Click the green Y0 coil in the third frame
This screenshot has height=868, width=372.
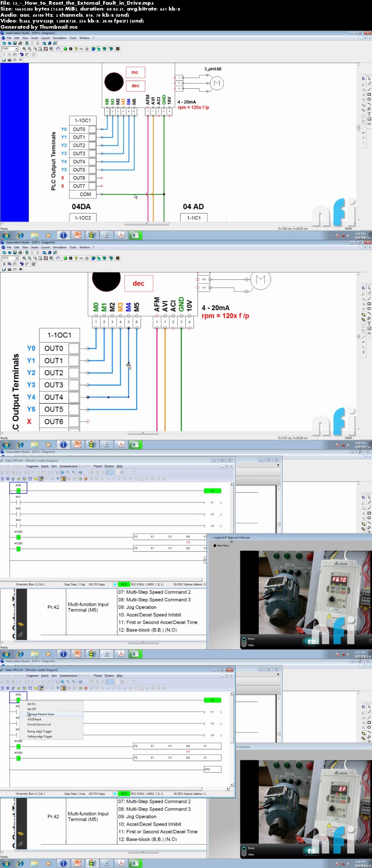coord(213,491)
